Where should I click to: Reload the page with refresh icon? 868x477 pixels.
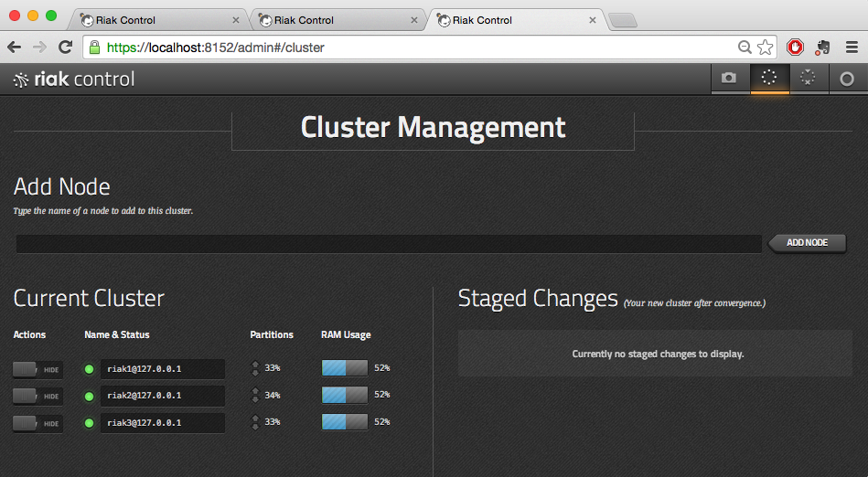[65, 47]
